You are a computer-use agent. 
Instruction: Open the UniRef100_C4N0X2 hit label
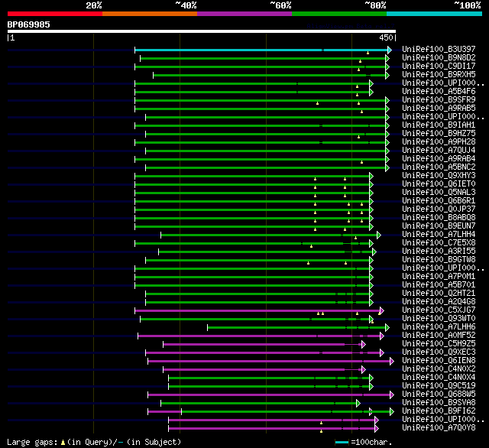439,369
